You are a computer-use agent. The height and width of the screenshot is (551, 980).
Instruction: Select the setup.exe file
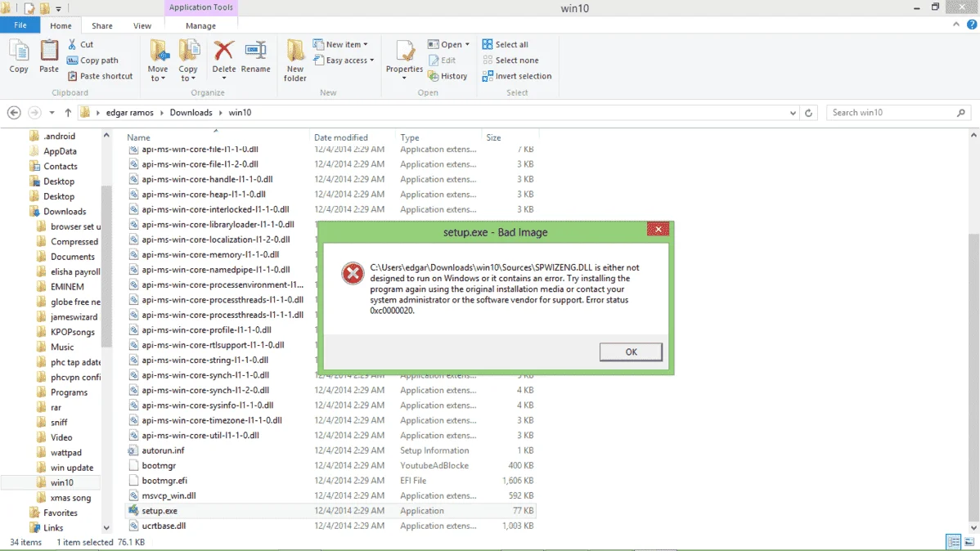(330, 510)
